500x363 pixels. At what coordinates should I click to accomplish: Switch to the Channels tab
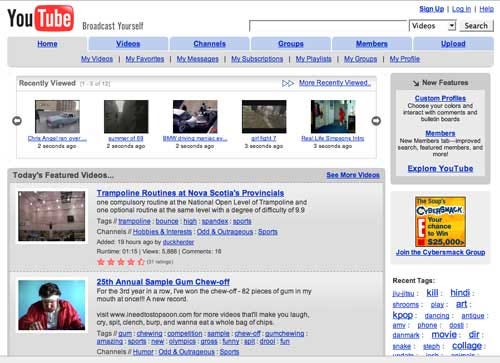coord(209,44)
